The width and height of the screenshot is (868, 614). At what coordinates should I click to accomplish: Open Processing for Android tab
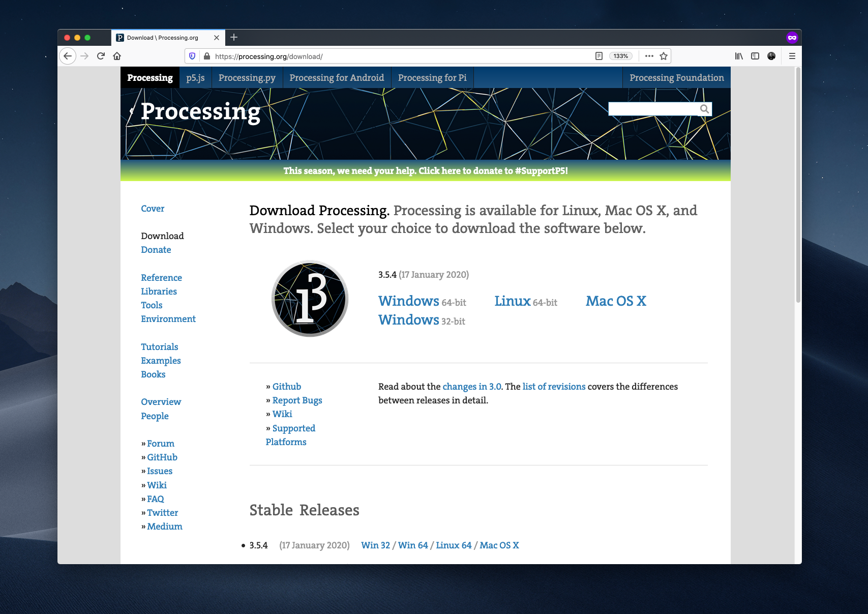pyautogui.click(x=337, y=77)
